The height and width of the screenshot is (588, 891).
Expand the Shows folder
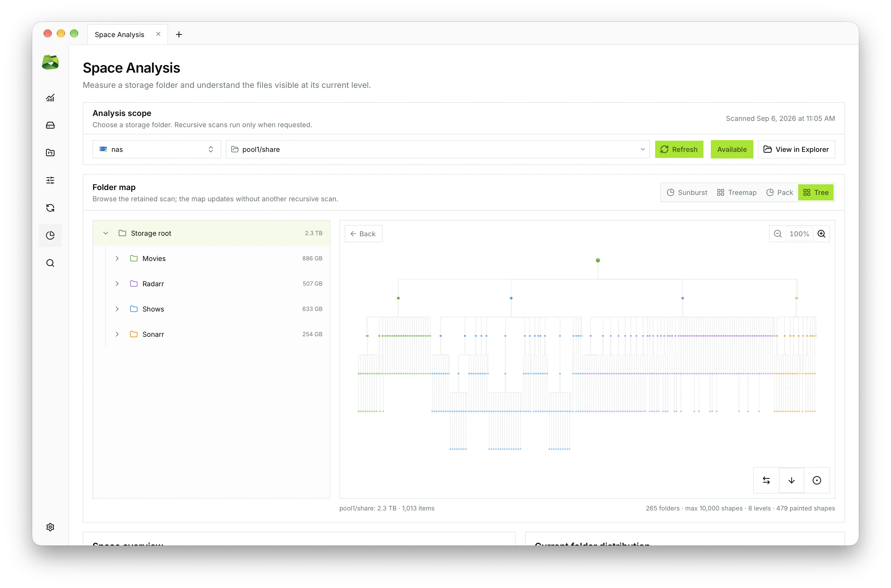(117, 309)
